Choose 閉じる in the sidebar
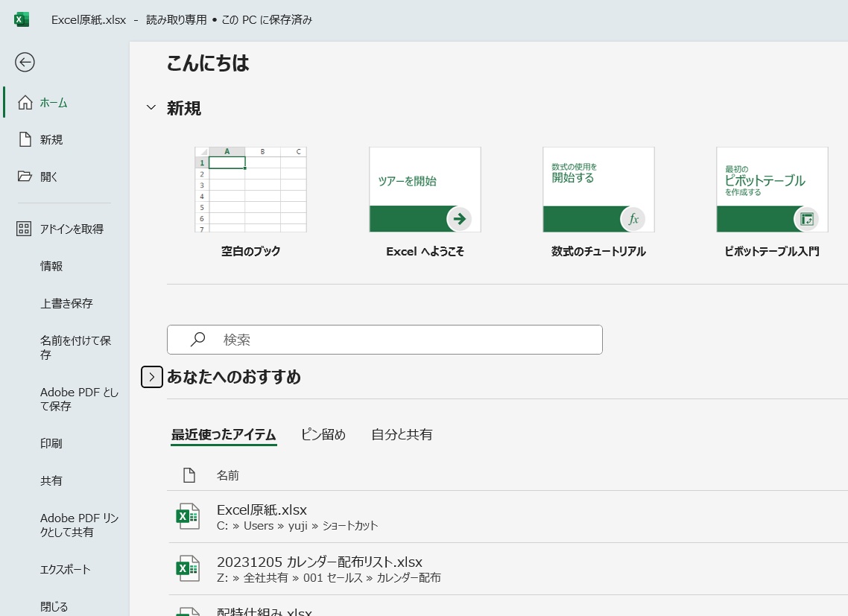The image size is (848, 616). tap(54, 607)
